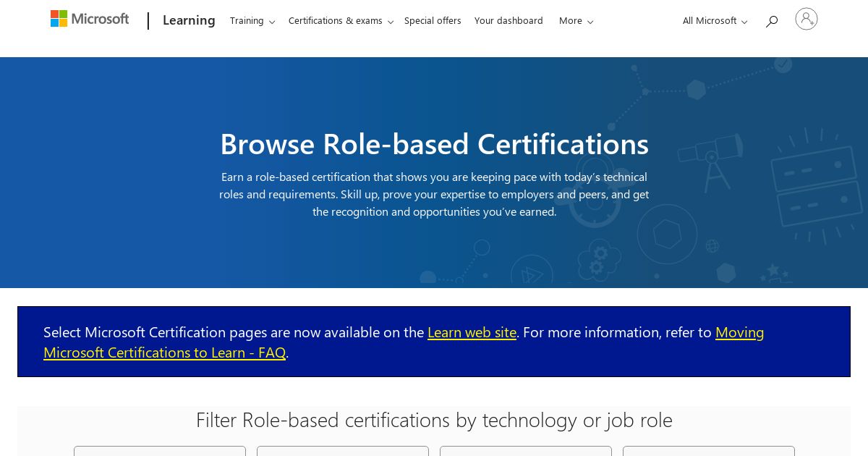The width and height of the screenshot is (868, 456).
Task: Click the Browse Role-based Certifications heading
Action: click(434, 144)
